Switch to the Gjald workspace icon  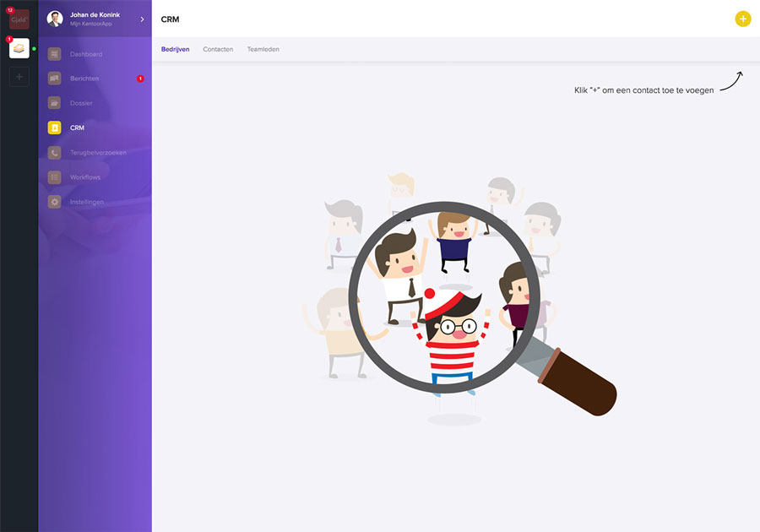point(19,19)
